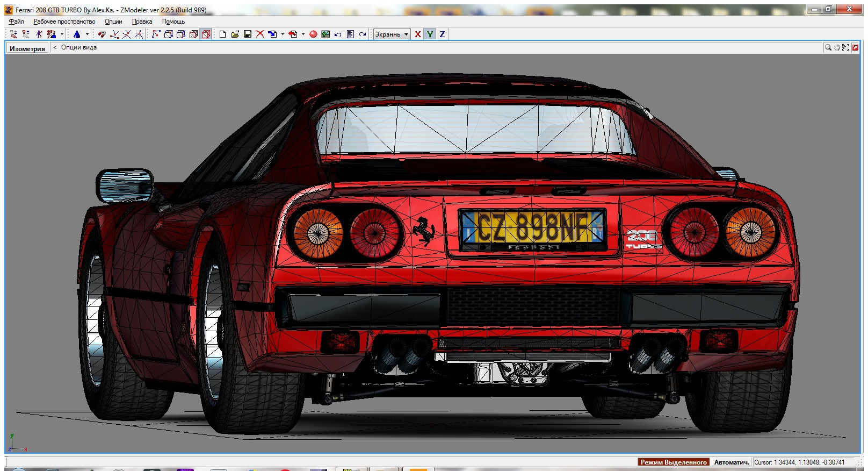Click the red X delete icon in the toolbar

(260, 34)
